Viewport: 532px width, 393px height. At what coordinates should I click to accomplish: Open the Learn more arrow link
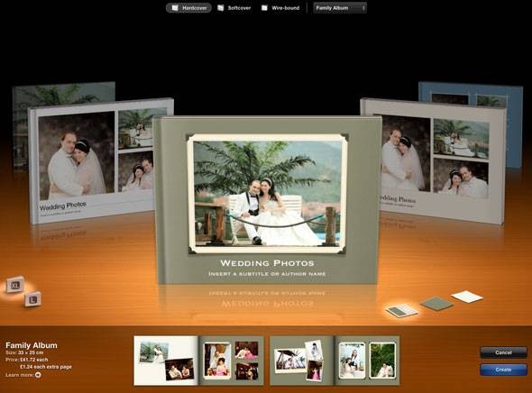pyautogui.click(x=38, y=375)
